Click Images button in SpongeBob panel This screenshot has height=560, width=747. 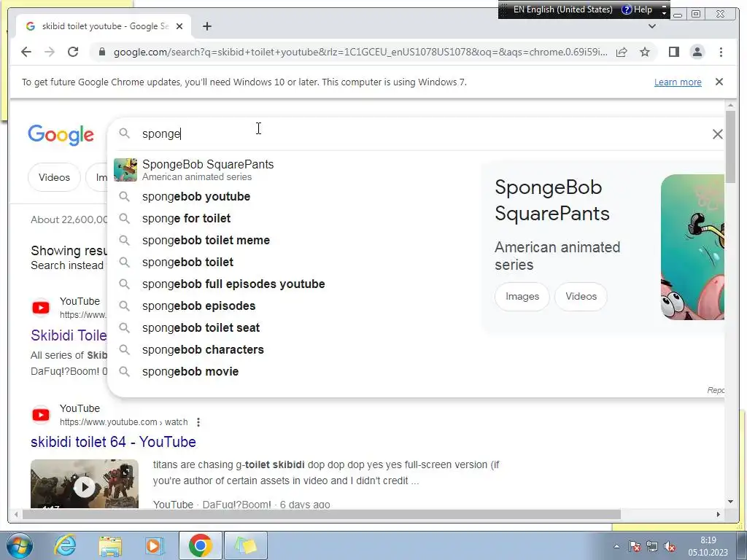[x=522, y=296]
